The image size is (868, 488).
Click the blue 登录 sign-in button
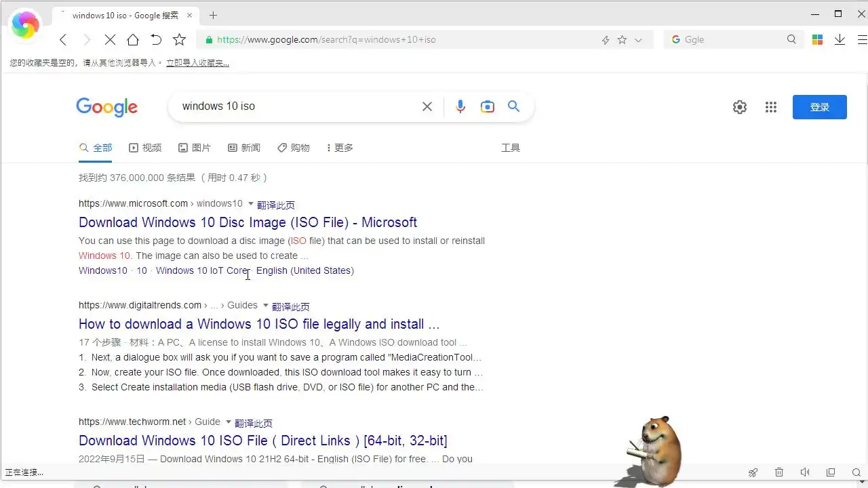(x=820, y=107)
